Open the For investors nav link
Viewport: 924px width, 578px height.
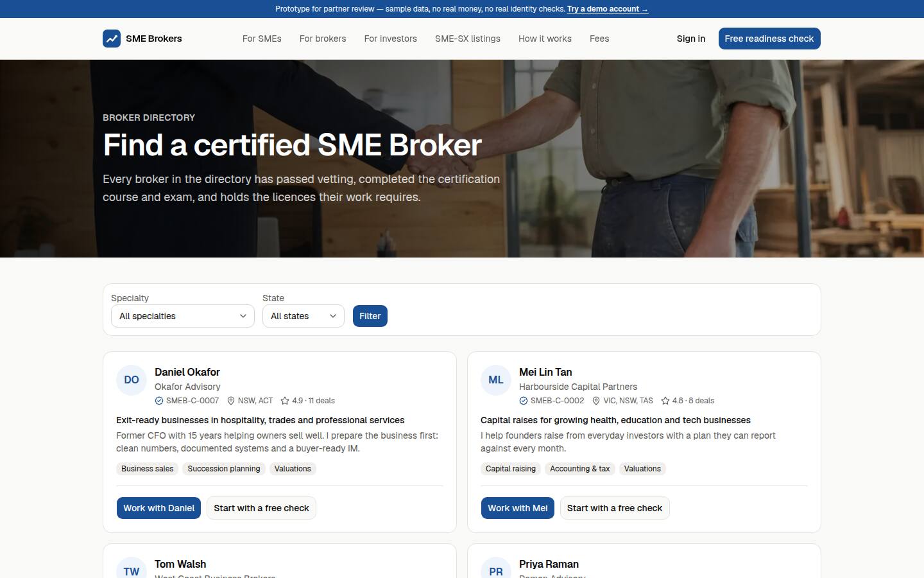coord(391,39)
